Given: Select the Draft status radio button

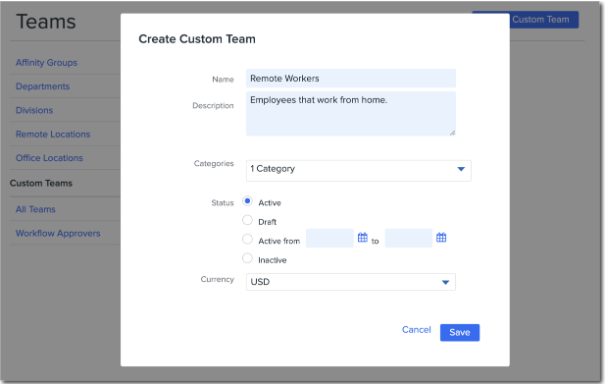Looking at the screenshot, I should pyautogui.click(x=247, y=220).
